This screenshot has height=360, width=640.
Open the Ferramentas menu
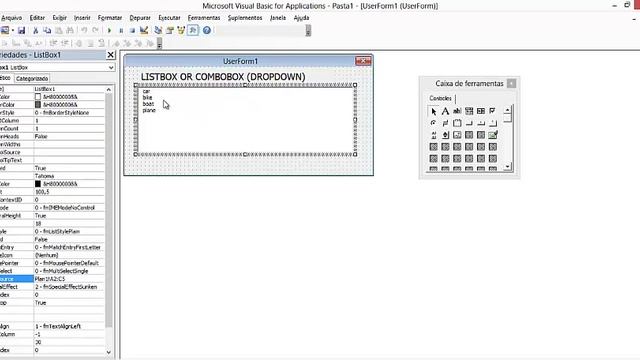coord(204,18)
